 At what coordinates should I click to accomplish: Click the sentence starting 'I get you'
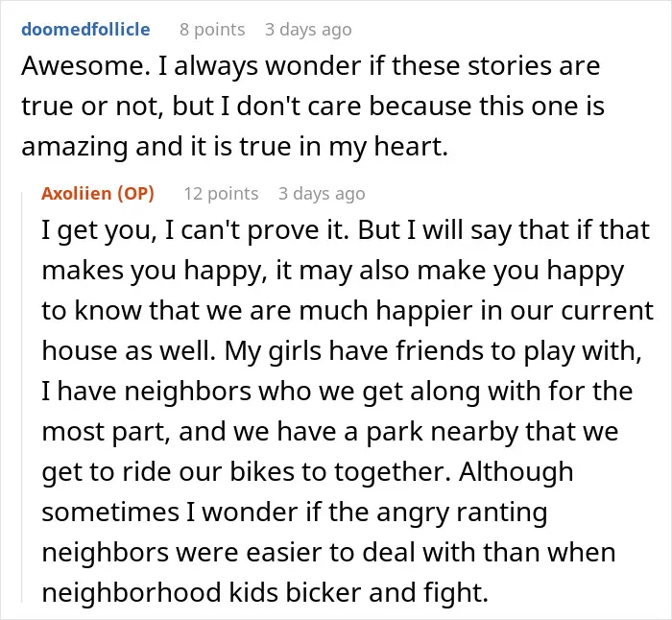[194, 230]
